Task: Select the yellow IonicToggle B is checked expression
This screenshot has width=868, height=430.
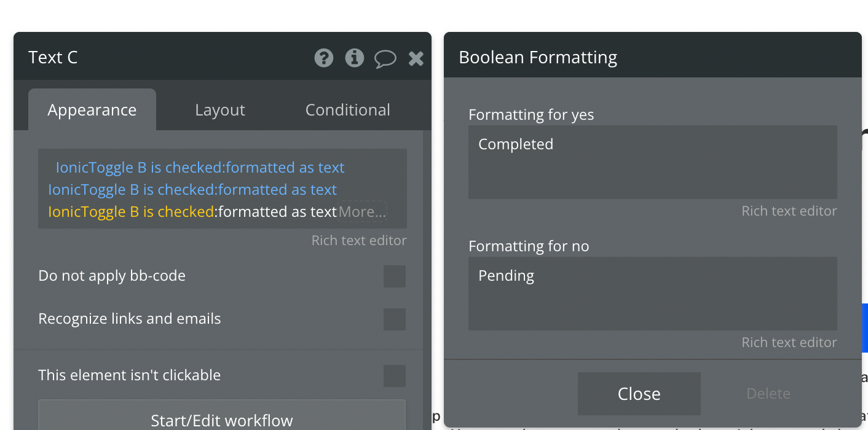Action: pyautogui.click(x=131, y=212)
